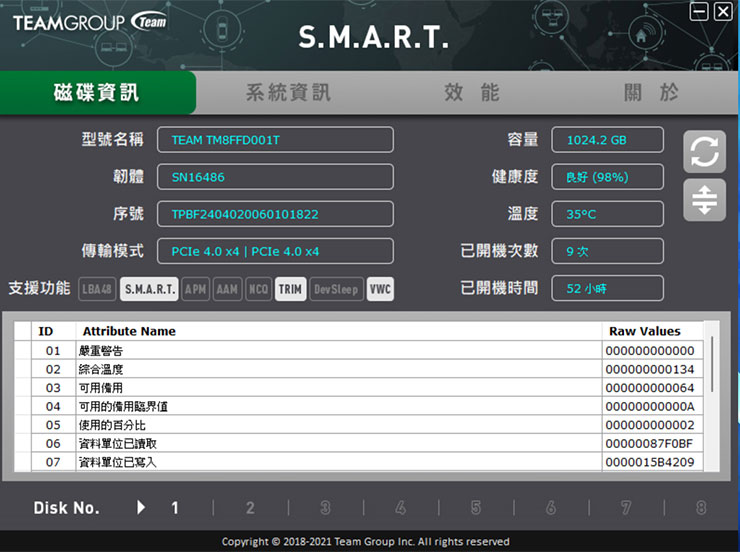Click raw value 000000000134
The height and width of the screenshot is (552, 740).
click(x=650, y=369)
